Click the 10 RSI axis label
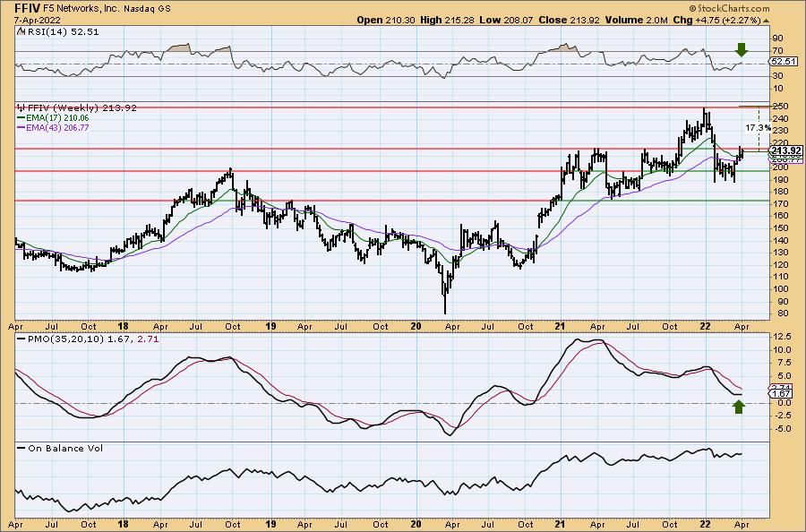 tap(777, 89)
